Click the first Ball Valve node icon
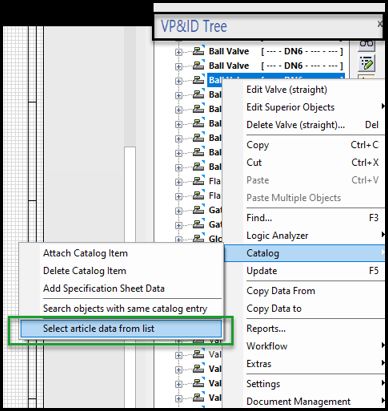The width and height of the screenshot is (388, 411). pyautogui.click(x=198, y=51)
